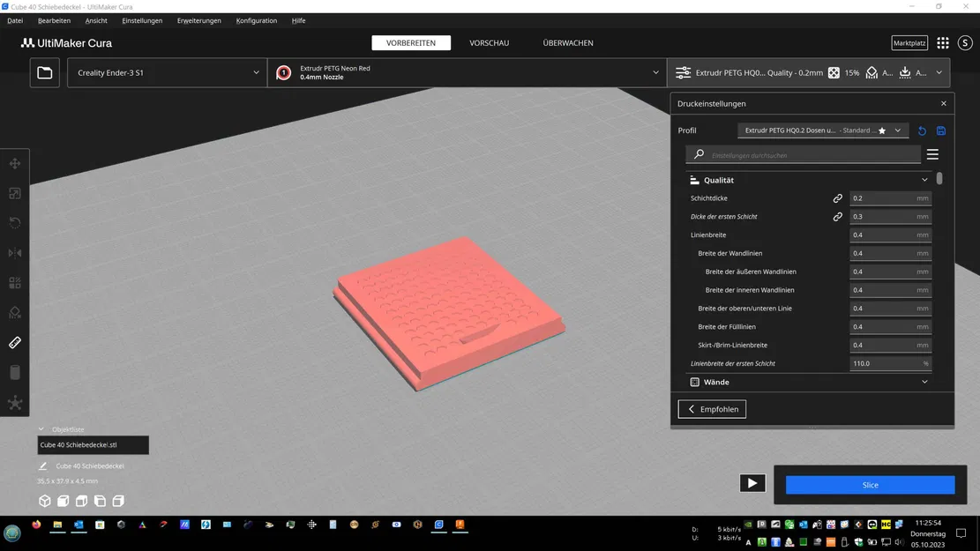Open the Erweiterungen menu
Viewport: 980px width, 551px height.
[198, 20]
